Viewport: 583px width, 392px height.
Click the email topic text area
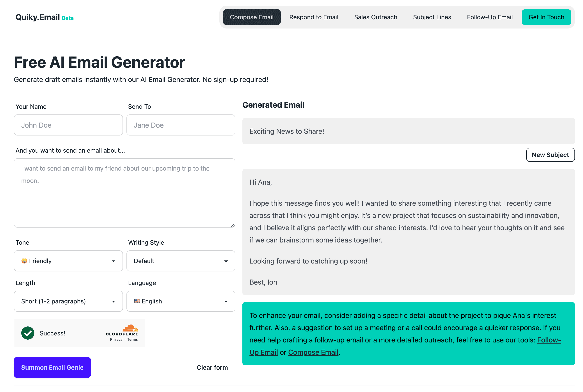[124, 193]
